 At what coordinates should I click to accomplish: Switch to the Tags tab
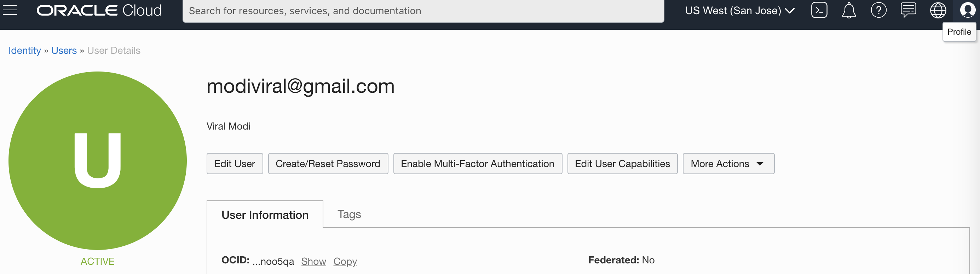pyautogui.click(x=349, y=214)
